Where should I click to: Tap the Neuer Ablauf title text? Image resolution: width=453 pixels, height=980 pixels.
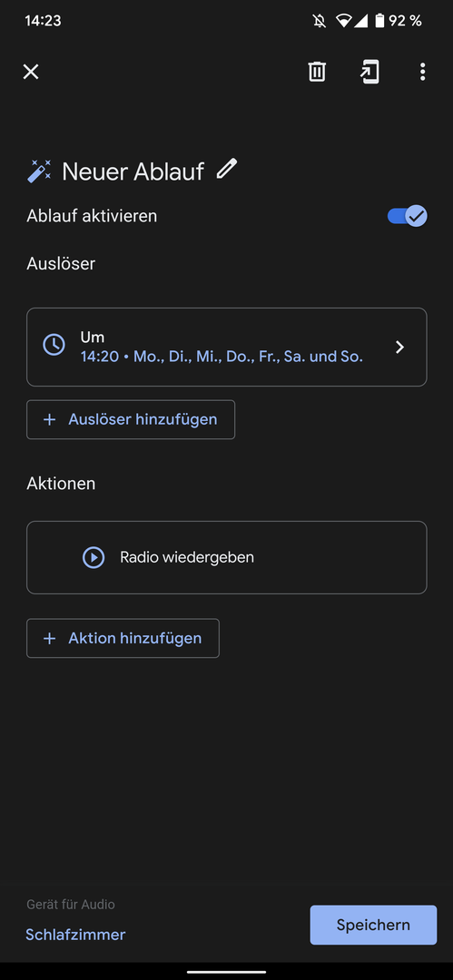coord(133,171)
